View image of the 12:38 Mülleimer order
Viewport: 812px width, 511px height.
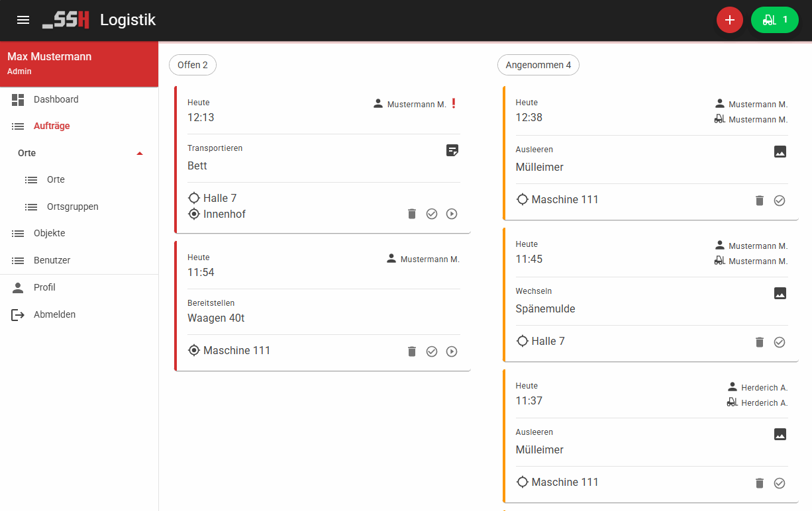780,152
